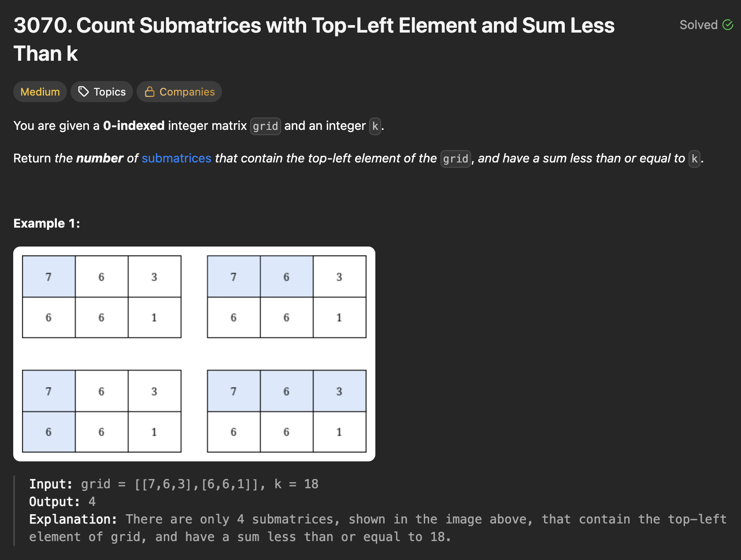Select the Medium difficulty badge
The height and width of the screenshot is (560, 741).
40,92
